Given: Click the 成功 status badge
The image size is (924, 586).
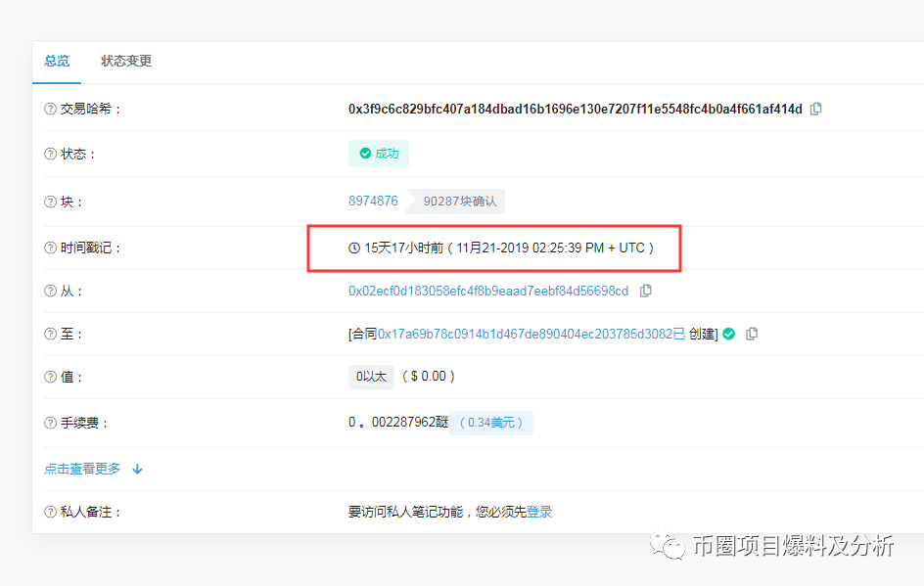Looking at the screenshot, I should tap(379, 154).
